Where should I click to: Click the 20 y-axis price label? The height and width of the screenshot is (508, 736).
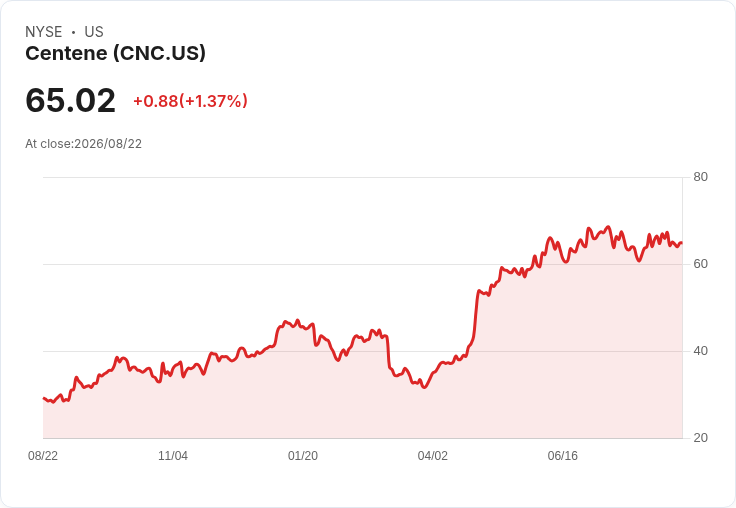pyautogui.click(x=700, y=438)
